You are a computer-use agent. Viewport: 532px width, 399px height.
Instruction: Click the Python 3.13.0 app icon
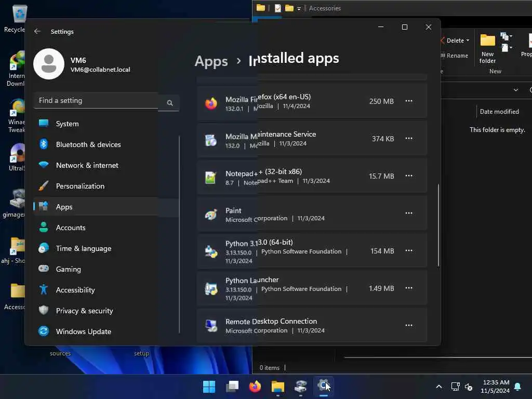pyautogui.click(x=211, y=252)
